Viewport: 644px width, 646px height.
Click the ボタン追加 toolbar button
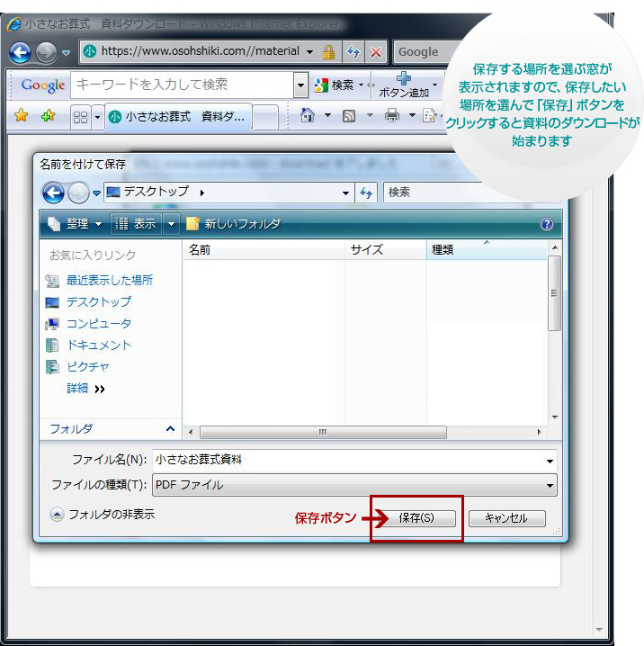coord(407,85)
